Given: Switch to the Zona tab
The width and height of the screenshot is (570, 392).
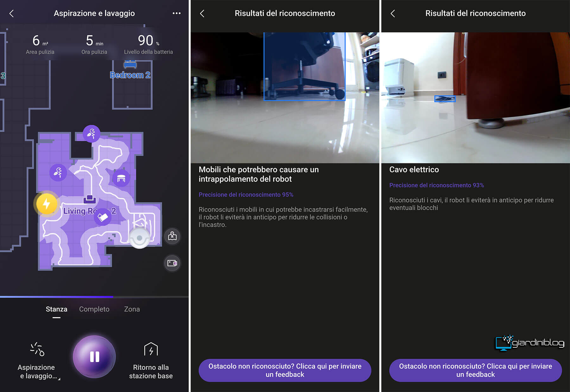Looking at the screenshot, I should pyautogui.click(x=132, y=309).
